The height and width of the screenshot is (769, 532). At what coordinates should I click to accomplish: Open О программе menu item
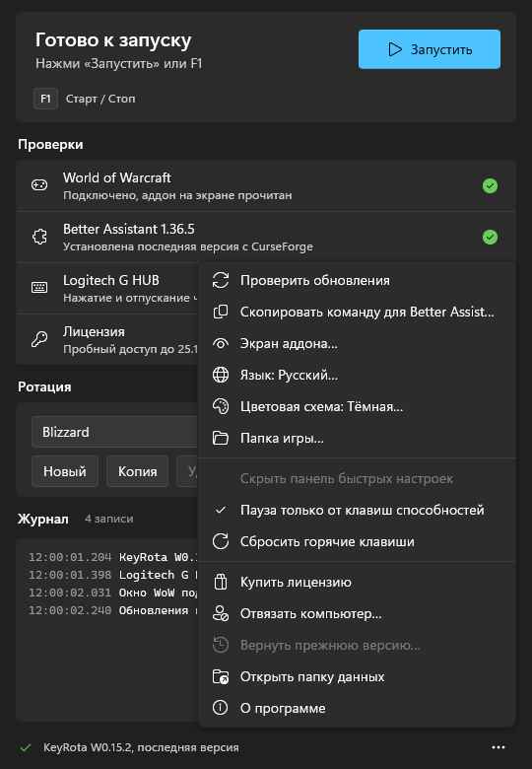(357, 708)
